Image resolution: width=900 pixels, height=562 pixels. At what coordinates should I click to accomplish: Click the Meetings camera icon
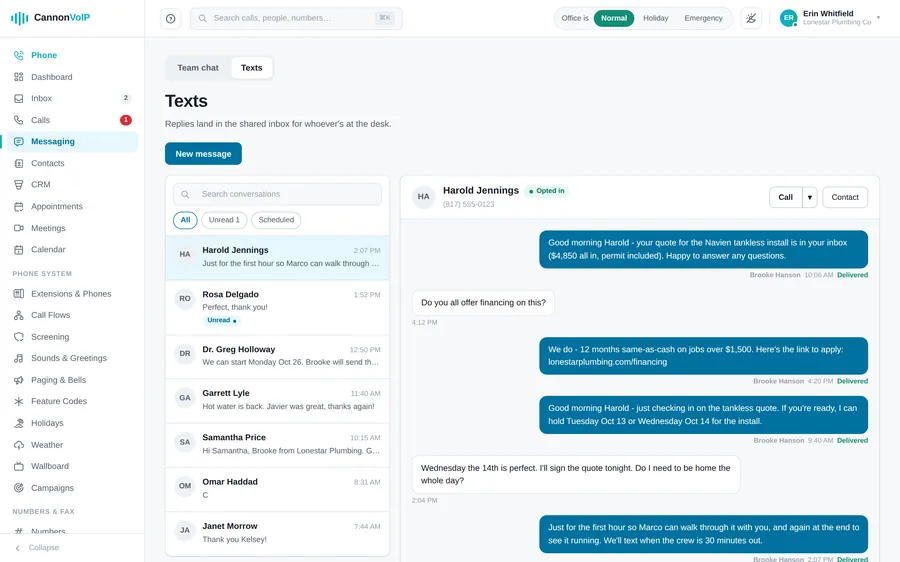click(x=19, y=228)
